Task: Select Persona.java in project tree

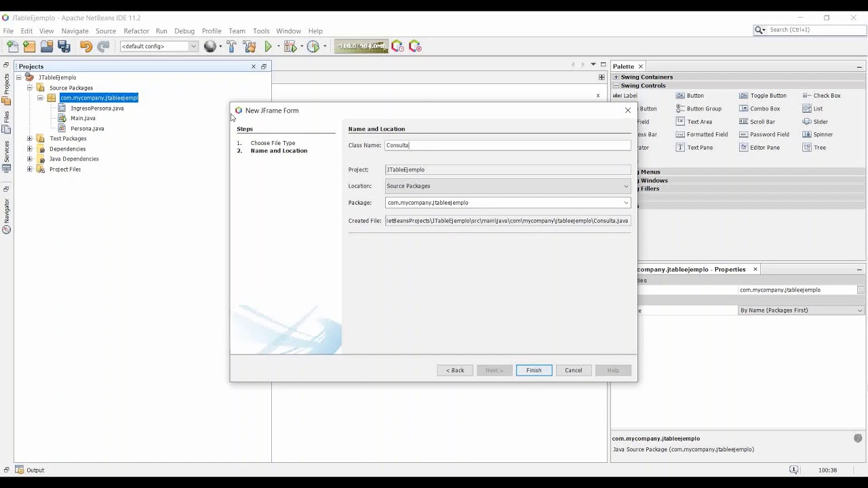Action: [x=87, y=128]
